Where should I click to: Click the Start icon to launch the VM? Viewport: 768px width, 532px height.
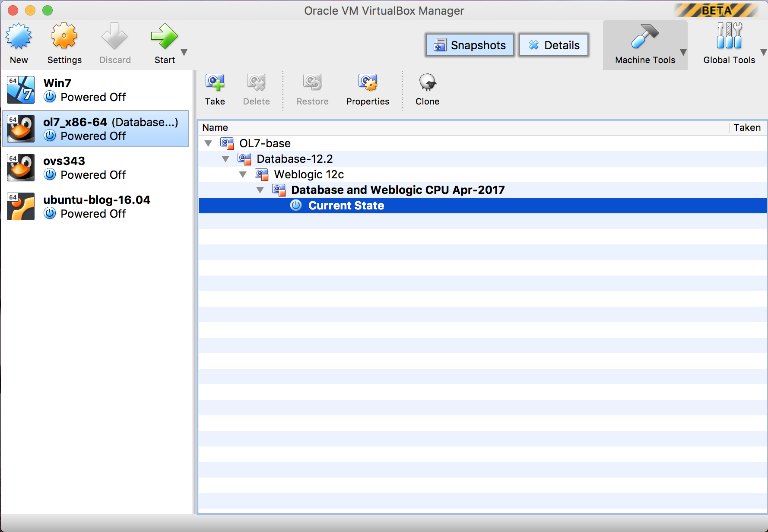(x=165, y=41)
